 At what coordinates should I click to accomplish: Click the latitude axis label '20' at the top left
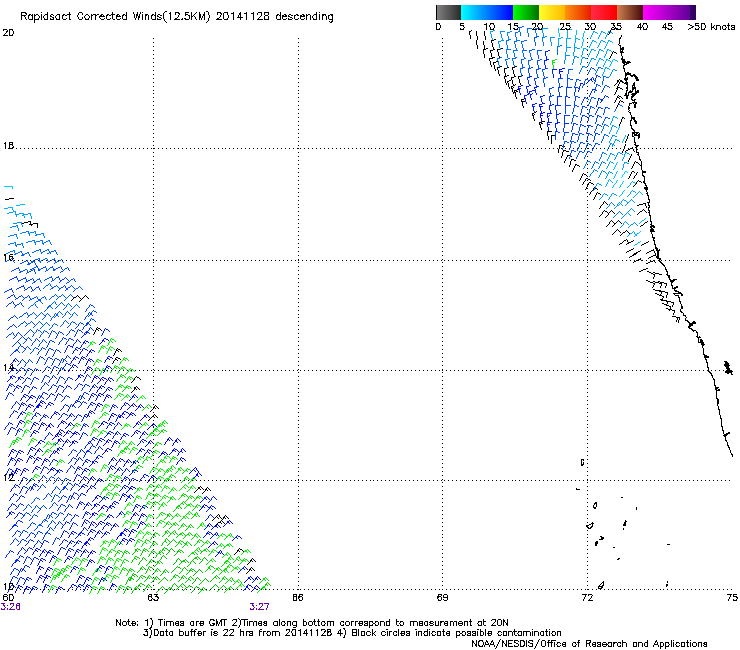8,33
